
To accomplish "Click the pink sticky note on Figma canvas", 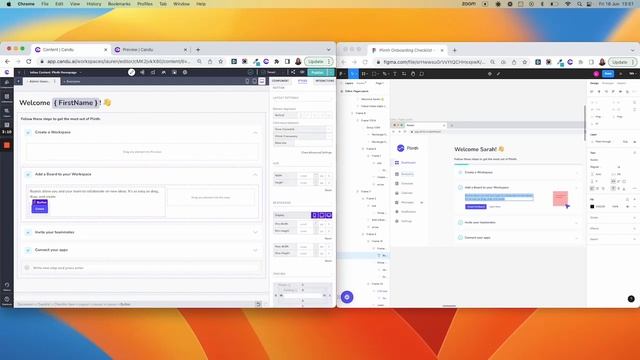I will click(560, 198).
